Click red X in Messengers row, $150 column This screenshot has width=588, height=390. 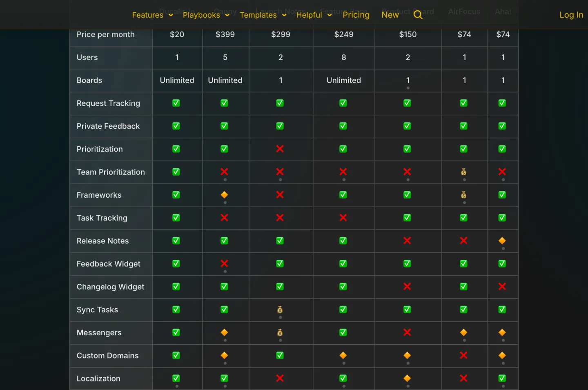pyautogui.click(x=407, y=332)
